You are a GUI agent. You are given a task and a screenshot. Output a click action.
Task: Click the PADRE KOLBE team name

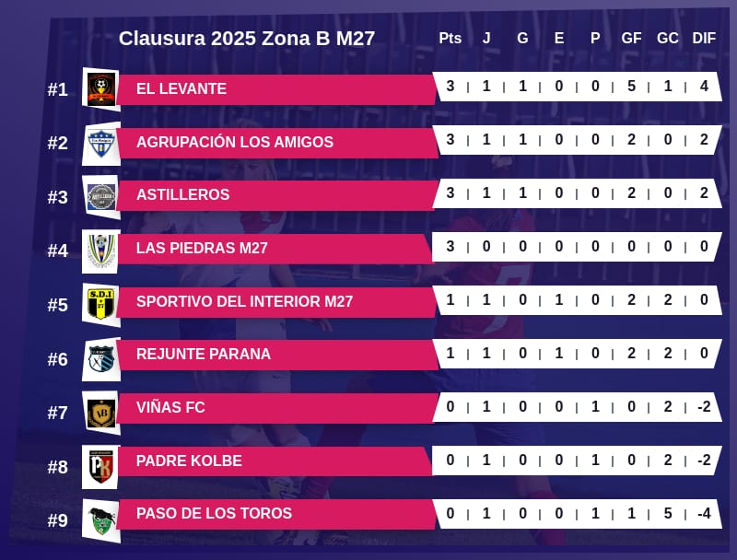(189, 461)
